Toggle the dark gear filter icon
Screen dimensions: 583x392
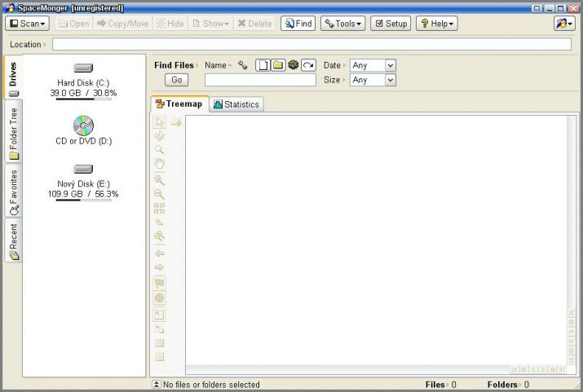[294, 65]
